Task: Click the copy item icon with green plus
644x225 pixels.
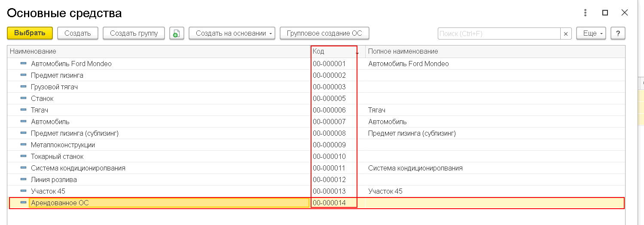Action: [x=177, y=33]
